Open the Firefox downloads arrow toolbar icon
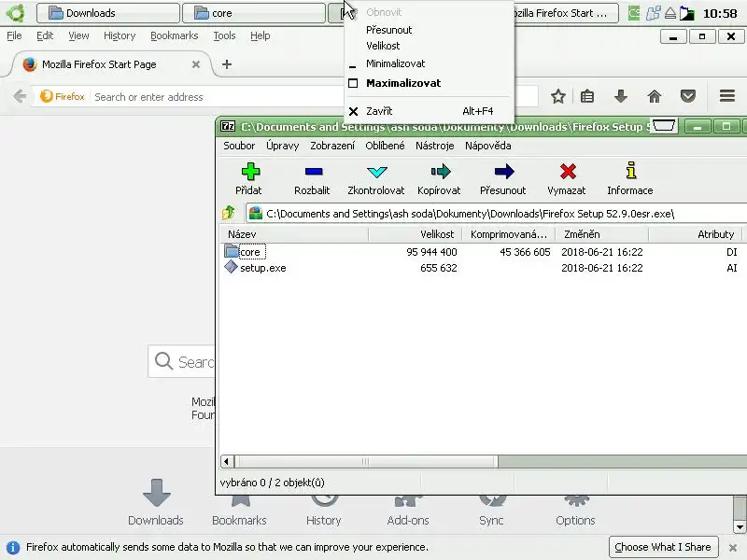This screenshot has height=560, width=747. [x=621, y=97]
